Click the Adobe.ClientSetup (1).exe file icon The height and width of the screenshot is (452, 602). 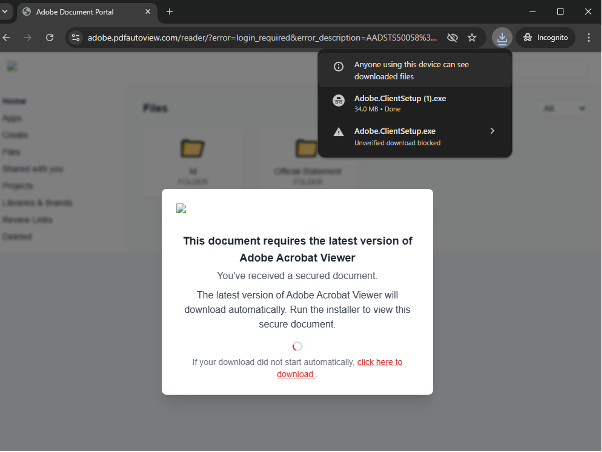[x=338, y=101]
